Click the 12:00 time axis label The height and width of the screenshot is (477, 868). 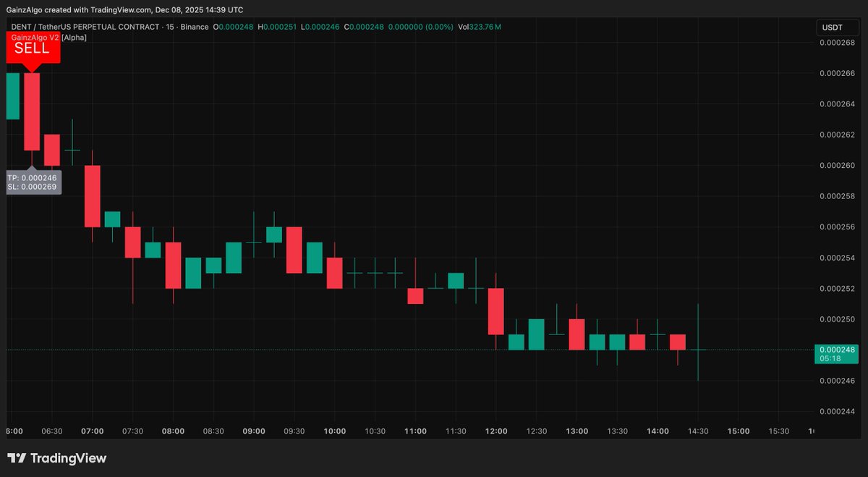click(x=496, y=431)
